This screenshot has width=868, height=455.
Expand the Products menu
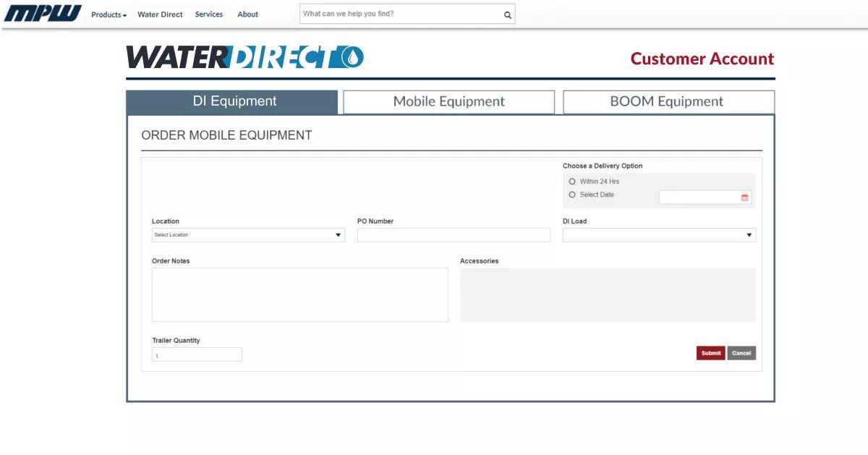[x=109, y=14]
